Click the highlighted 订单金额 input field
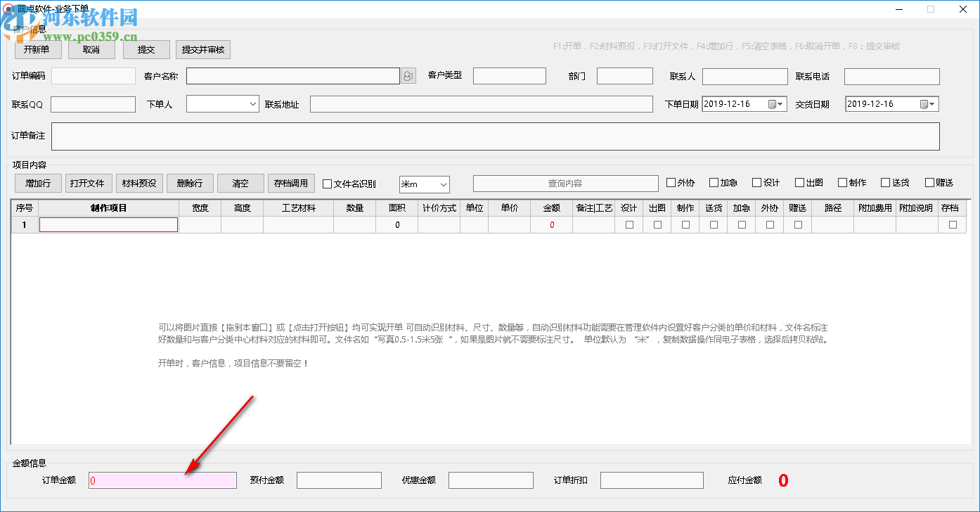The image size is (980, 512). pos(162,480)
